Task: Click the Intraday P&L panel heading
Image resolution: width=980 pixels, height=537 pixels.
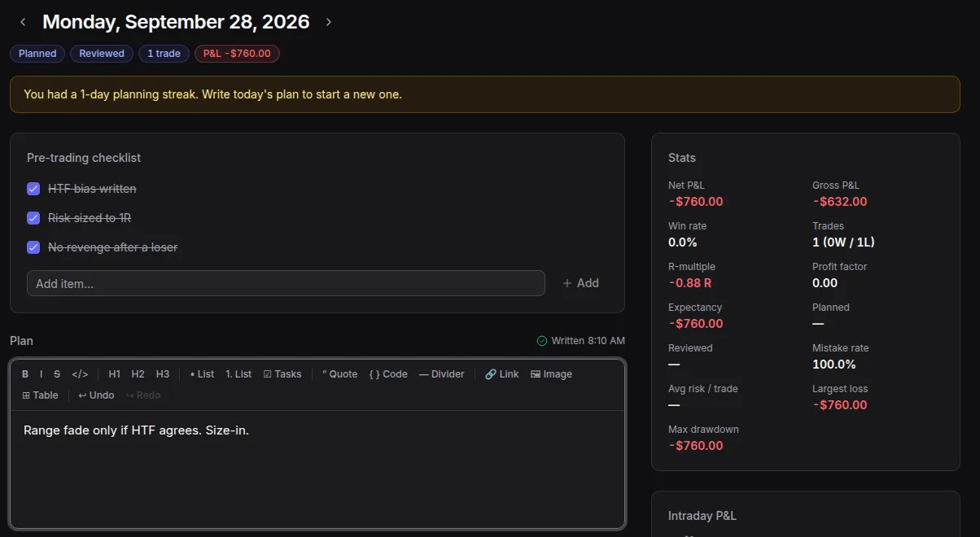Action: [x=702, y=516]
